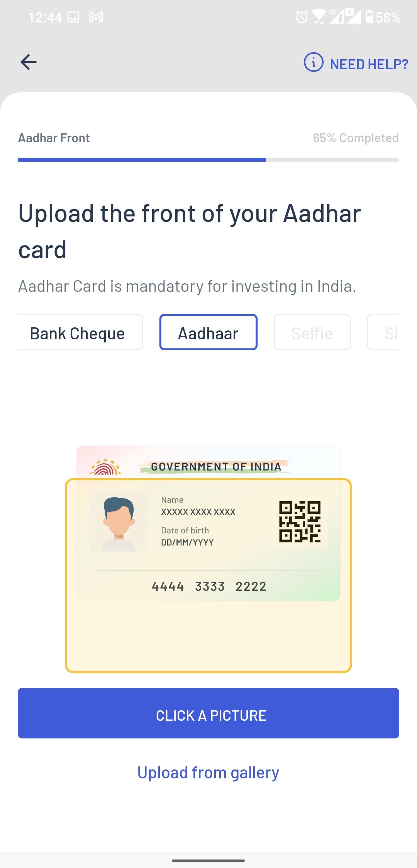Screen dimensions: 417x868
Task: Tap the info circle help icon
Action: 314,62
